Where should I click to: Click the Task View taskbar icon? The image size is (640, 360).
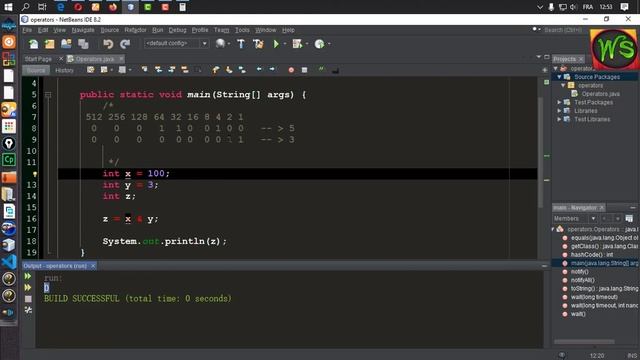(x=42, y=7)
